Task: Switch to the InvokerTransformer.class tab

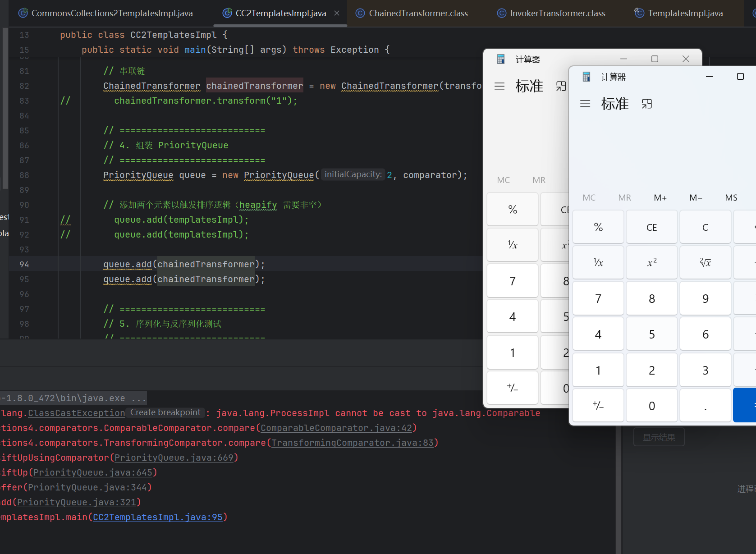Action: [557, 13]
